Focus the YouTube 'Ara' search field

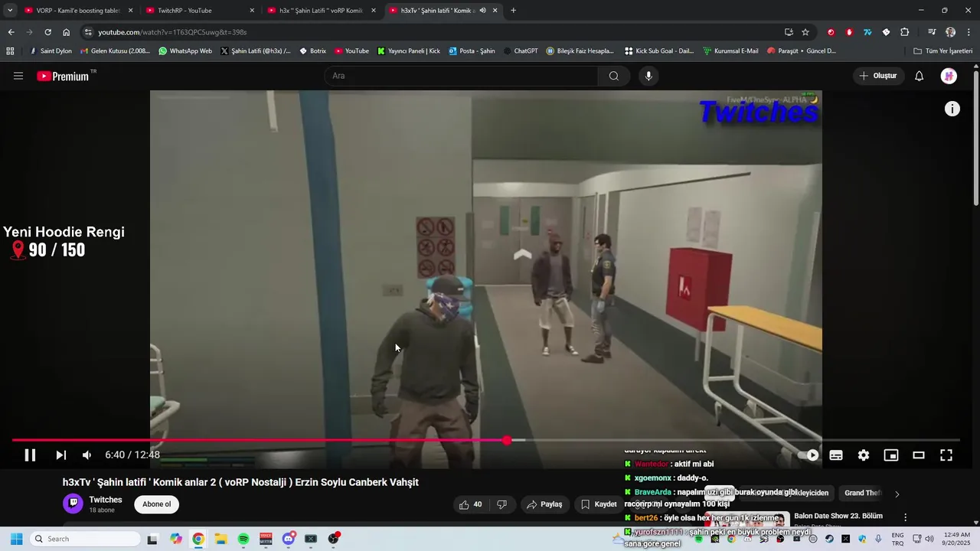(461, 76)
